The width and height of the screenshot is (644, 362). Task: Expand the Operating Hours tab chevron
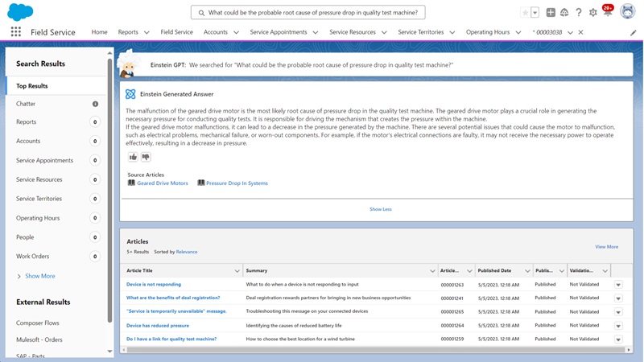click(x=518, y=32)
